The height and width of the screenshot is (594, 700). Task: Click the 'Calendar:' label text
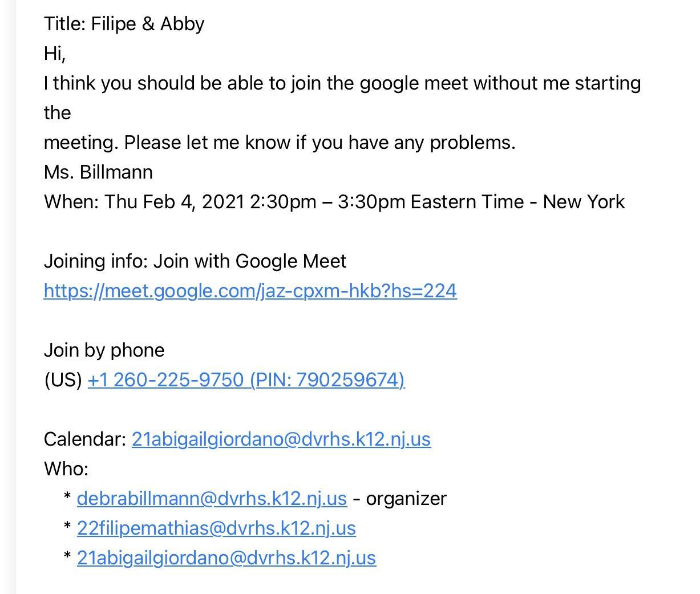pyautogui.click(x=85, y=439)
